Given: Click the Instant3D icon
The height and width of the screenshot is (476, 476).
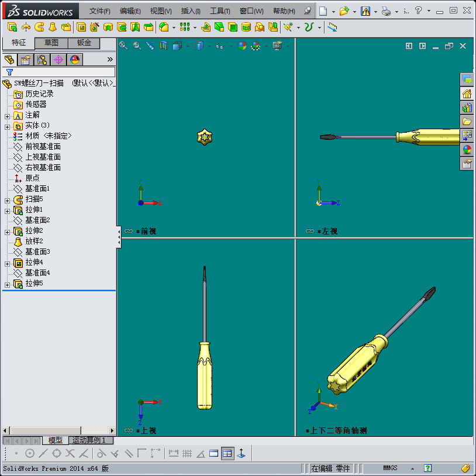Looking at the screenshot, I should click(x=332, y=27).
